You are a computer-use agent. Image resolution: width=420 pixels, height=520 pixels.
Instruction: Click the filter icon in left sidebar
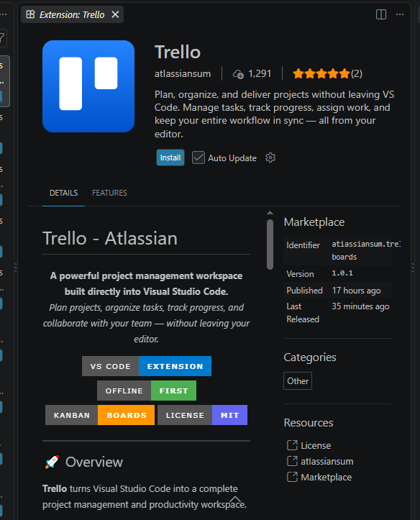pos(2,38)
